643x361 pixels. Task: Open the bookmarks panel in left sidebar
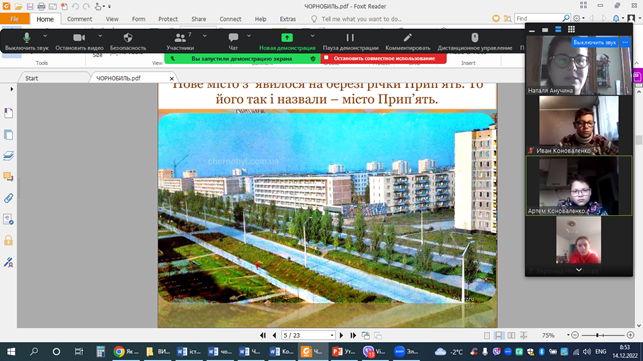click(x=8, y=113)
